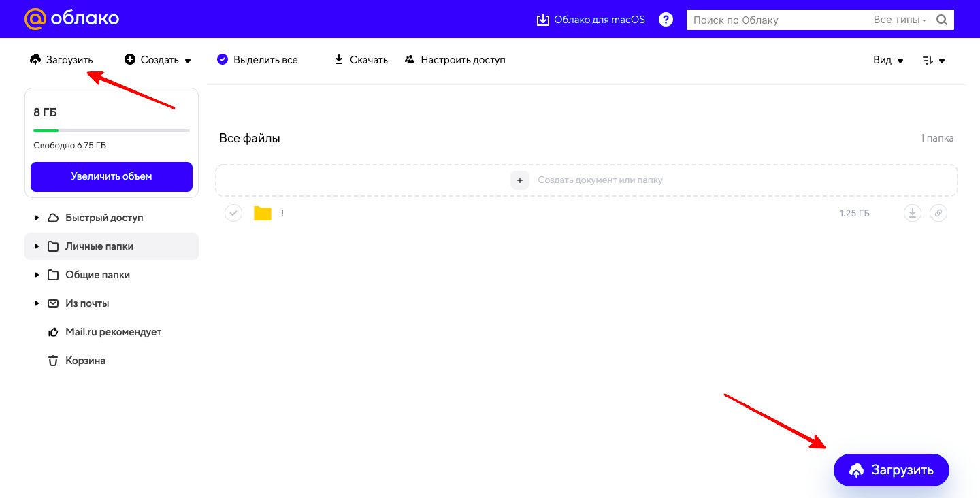The image size is (980, 498).
Task: Copy share link for "!" folder
Action: (938, 213)
